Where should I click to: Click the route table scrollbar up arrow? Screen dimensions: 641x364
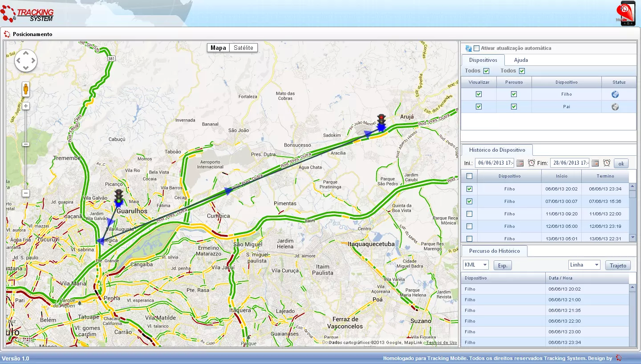pos(633,287)
